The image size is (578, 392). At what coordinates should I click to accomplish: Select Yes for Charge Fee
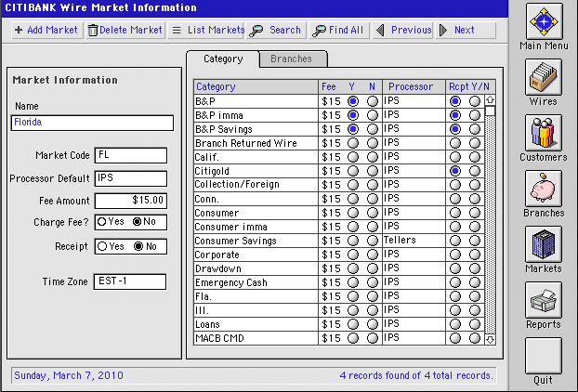click(x=102, y=222)
